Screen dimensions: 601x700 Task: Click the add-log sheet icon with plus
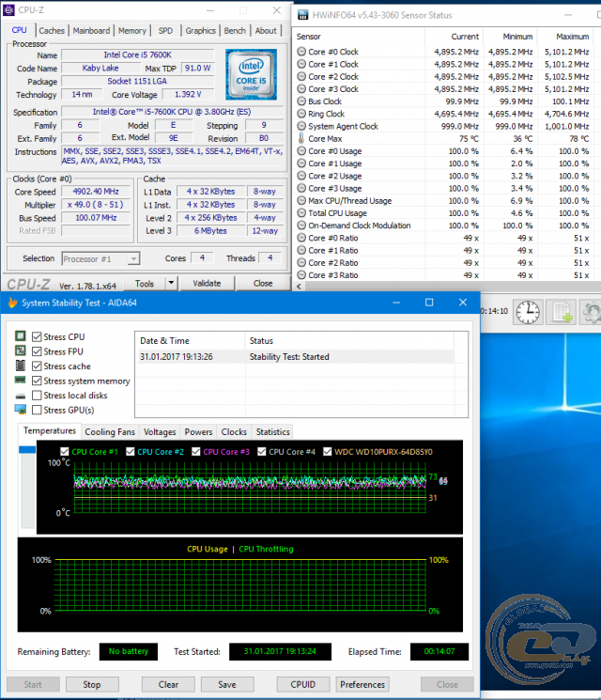click(562, 312)
